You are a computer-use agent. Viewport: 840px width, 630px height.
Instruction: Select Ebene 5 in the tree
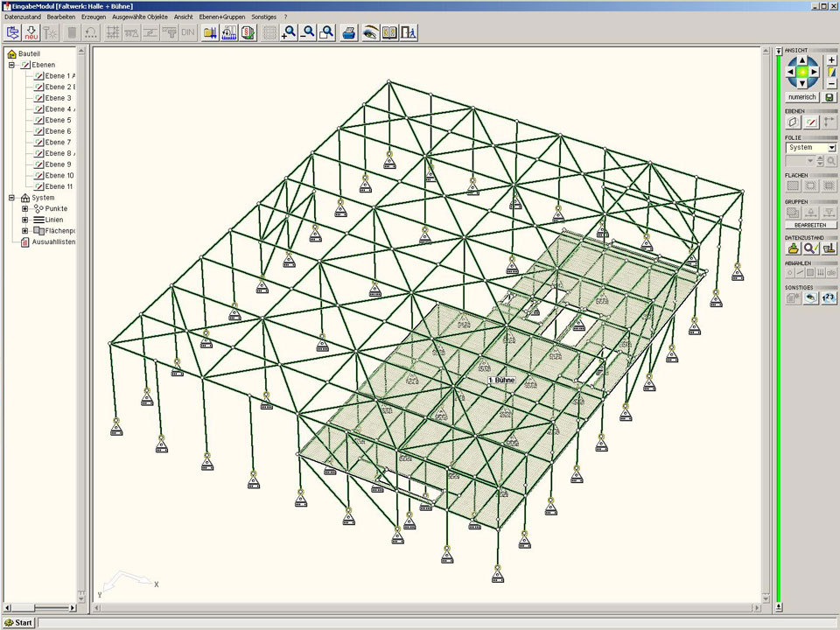pos(58,120)
